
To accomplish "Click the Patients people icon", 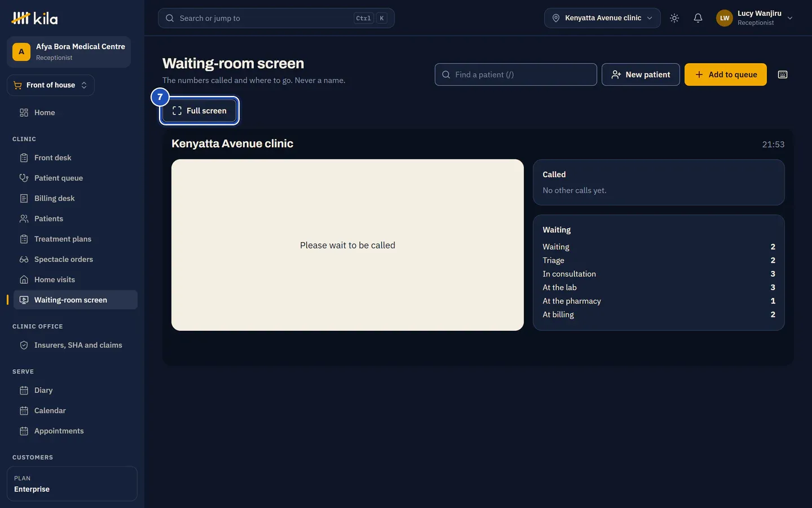I will point(24,219).
